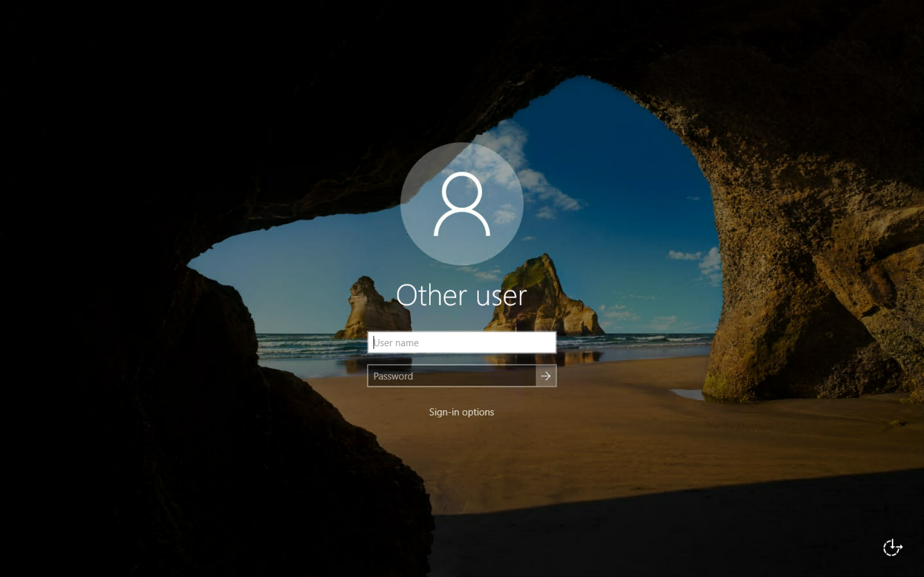Click the "User name" placeholder text
This screenshot has width=924, height=577.
pyautogui.click(x=396, y=343)
